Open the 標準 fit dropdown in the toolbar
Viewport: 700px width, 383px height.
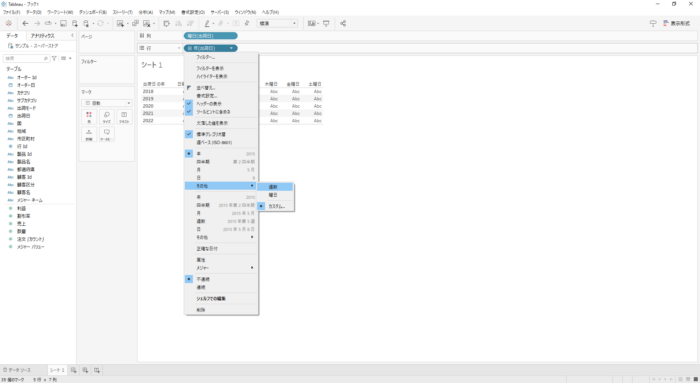coord(277,23)
